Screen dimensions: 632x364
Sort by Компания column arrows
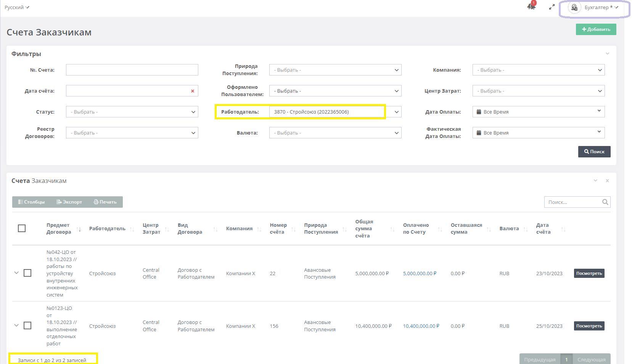point(259,229)
